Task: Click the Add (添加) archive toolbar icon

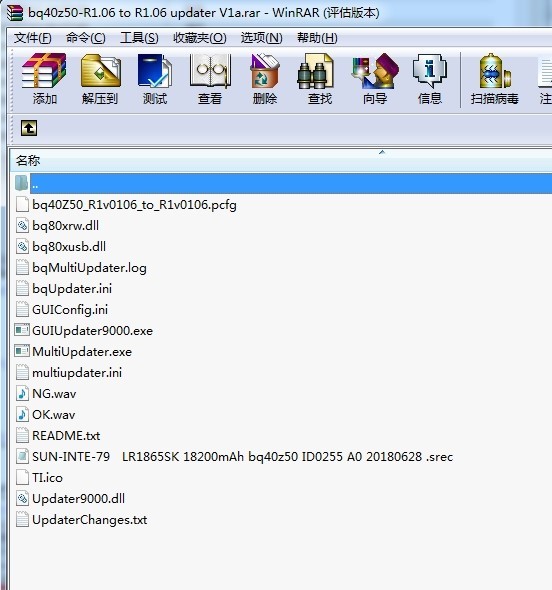Action: [44, 79]
